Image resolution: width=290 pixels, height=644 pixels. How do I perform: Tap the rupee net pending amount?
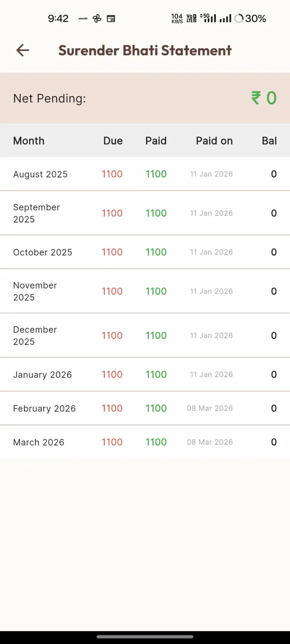[x=264, y=98]
